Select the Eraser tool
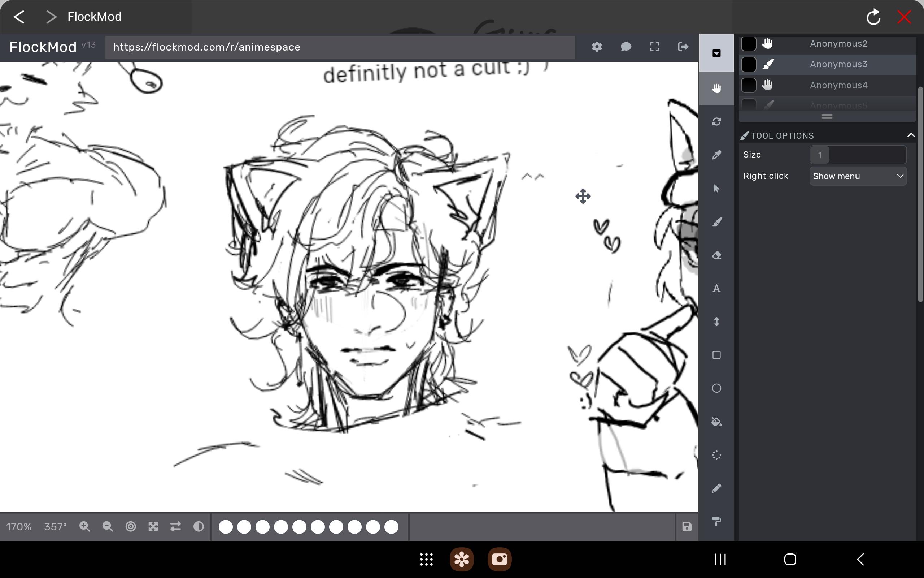 tap(716, 255)
